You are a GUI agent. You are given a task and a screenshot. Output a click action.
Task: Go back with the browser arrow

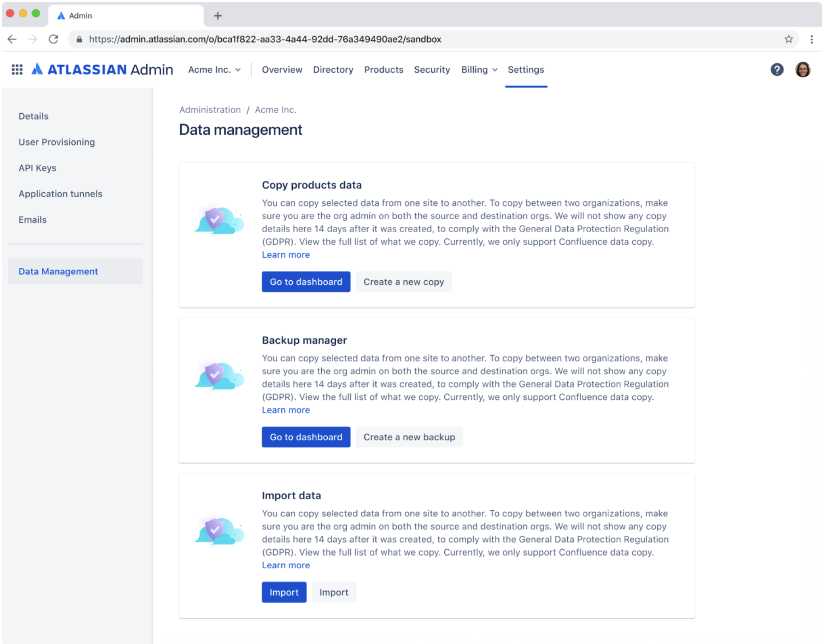point(12,39)
